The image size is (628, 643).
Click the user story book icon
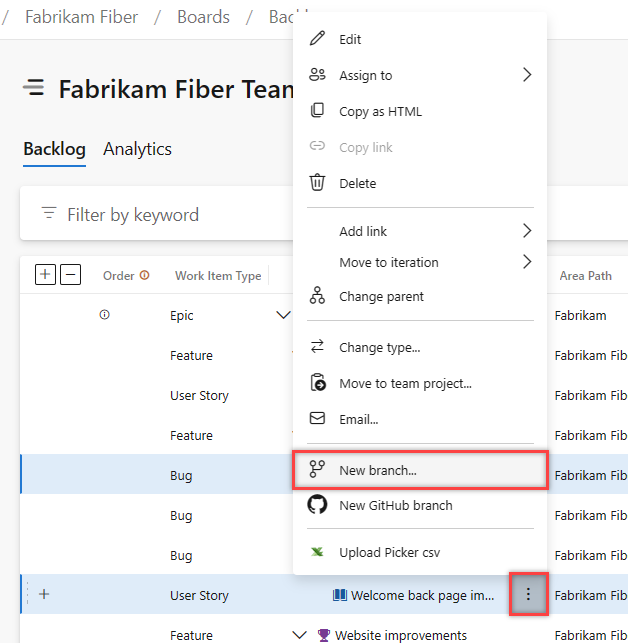(340, 595)
